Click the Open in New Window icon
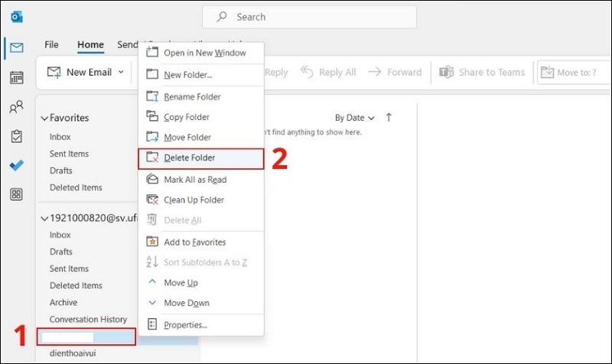Screen dimensions: 612x364 click(x=151, y=52)
